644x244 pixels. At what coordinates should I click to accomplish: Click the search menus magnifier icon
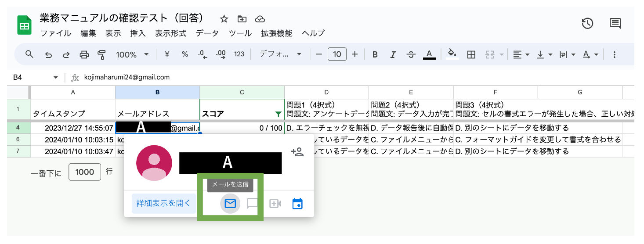pos(29,54)
